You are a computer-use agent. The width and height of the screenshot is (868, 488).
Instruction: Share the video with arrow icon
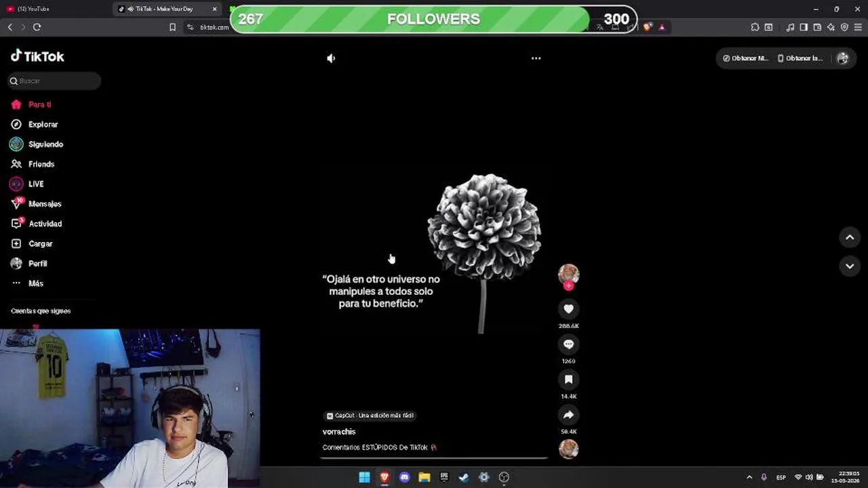(x=568, y=415)
